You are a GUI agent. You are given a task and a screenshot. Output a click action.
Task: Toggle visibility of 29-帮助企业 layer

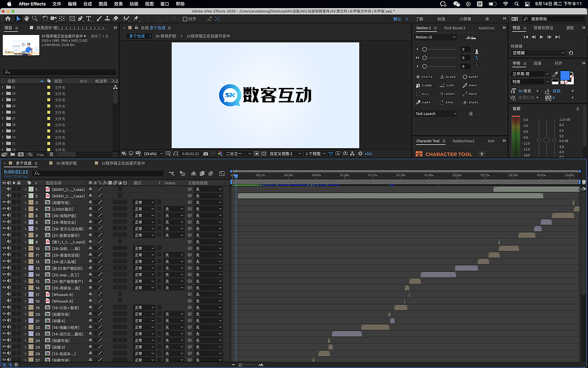pyautogui.click(x=4, y=222)
